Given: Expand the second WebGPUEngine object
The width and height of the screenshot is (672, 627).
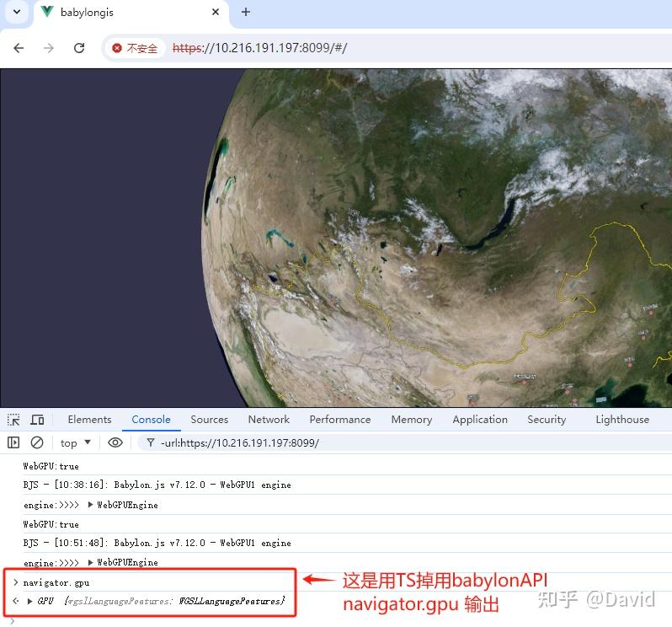Looking at the screenshot, I should (x=90, y=562).
